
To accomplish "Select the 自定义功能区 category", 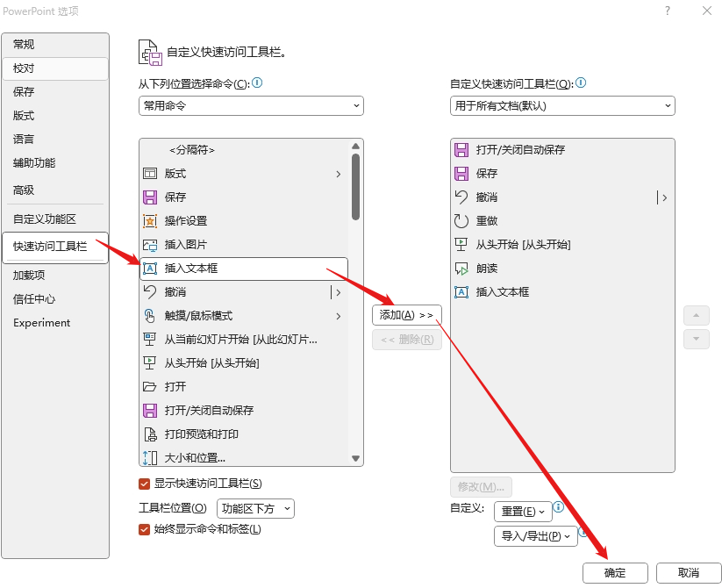I will tap(55, 219).
